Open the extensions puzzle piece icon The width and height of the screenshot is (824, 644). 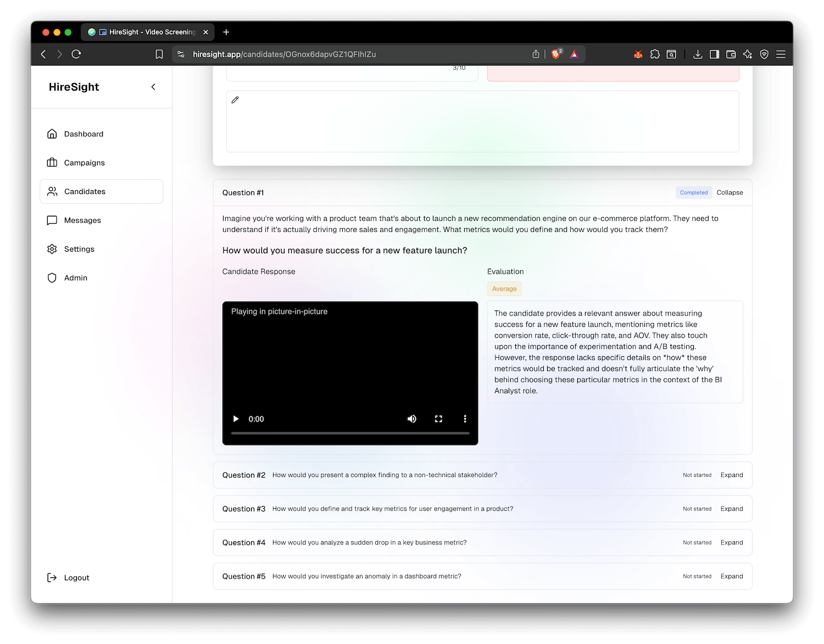[655, 54]
